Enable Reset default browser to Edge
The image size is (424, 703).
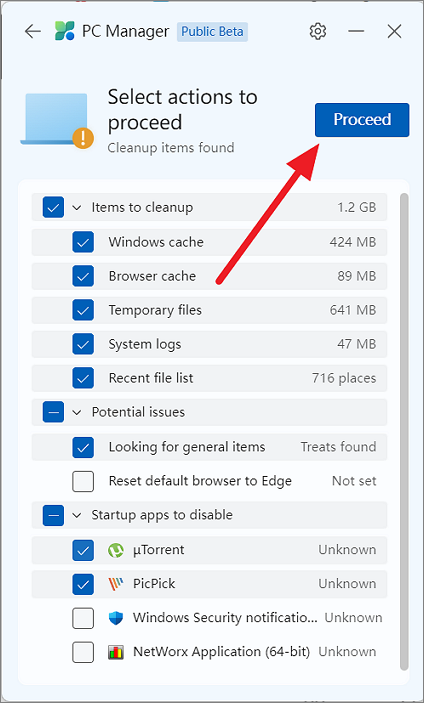pos(83,482)
